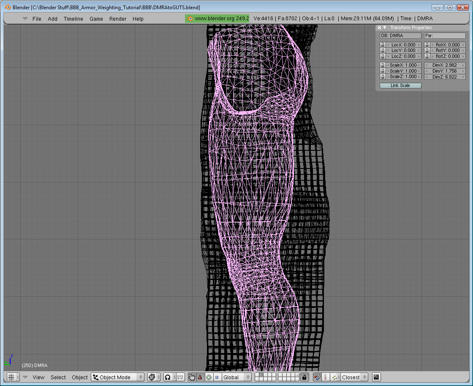Image resolution: width=473 pixels, height=386 pixels.
Task: Toggle the LocX lock icon
Action: coord(382,45)
